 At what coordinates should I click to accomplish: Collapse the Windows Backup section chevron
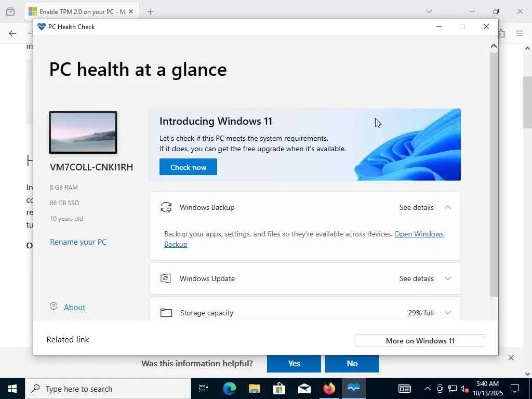tap(448, 207)
